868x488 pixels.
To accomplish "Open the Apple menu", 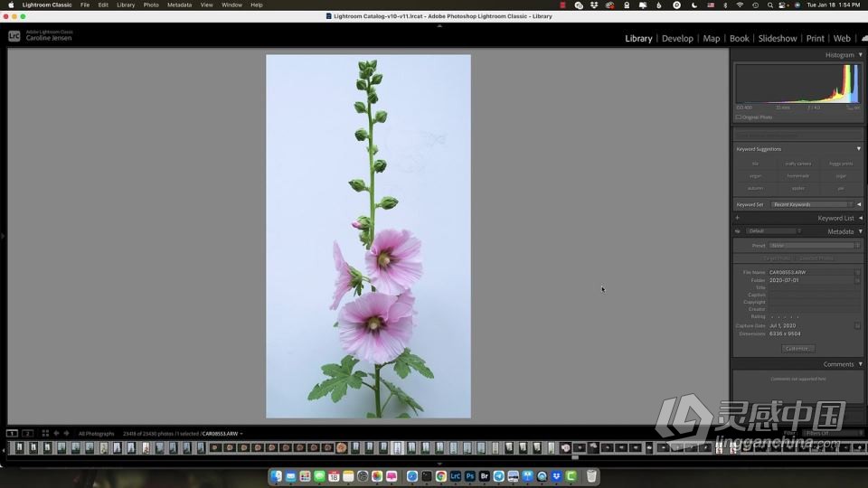I will pyautogui.click(x=11, y=5).
